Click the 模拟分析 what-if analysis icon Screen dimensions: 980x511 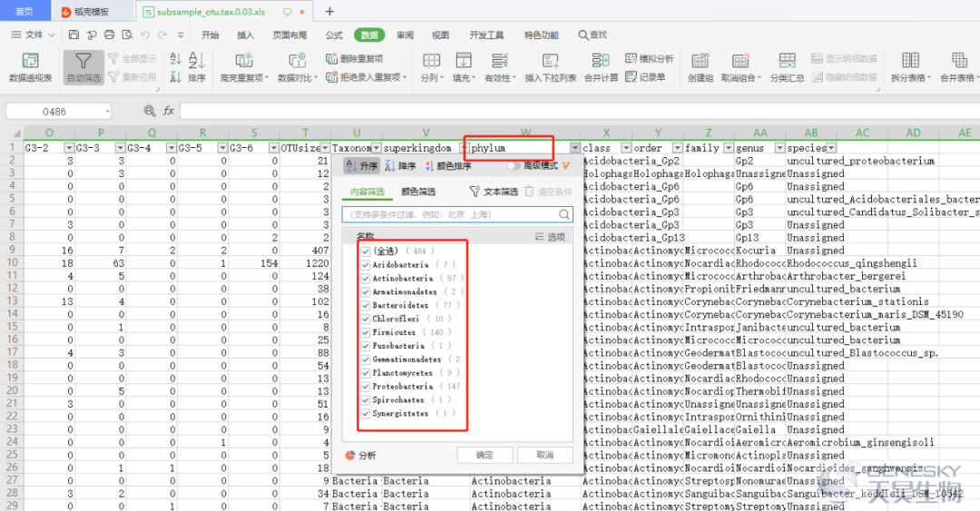631,59
